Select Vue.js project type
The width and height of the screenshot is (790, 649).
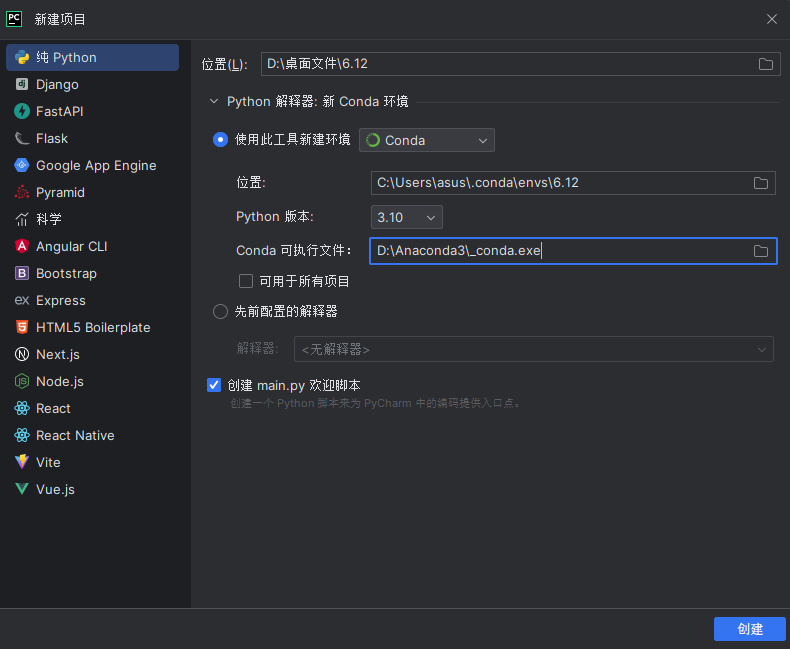tap(92, 489)
